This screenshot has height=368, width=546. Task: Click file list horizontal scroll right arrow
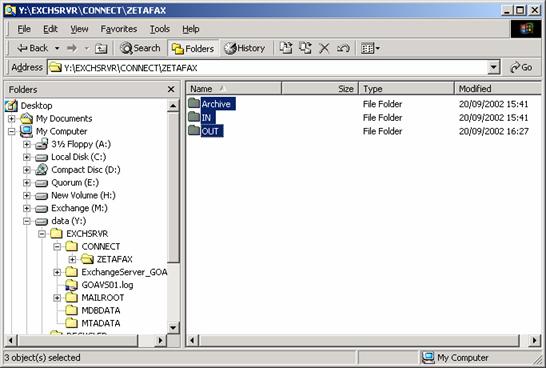coord(534,340)
